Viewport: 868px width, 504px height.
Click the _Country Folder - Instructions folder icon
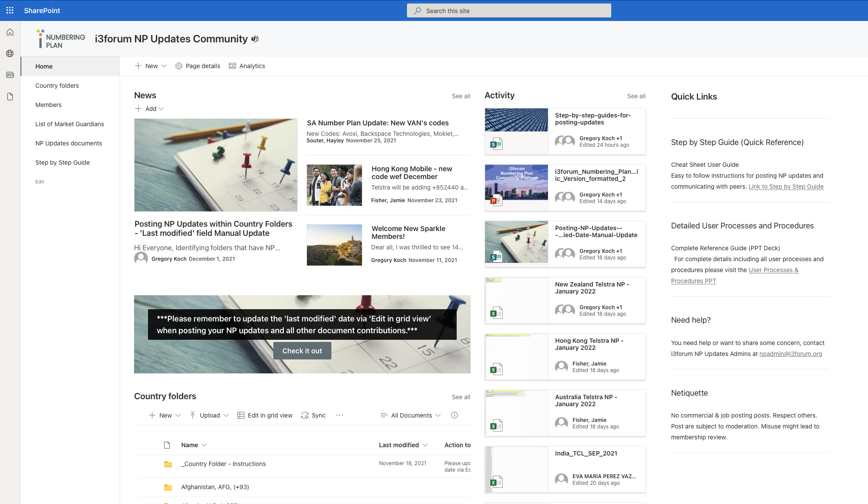168,464
